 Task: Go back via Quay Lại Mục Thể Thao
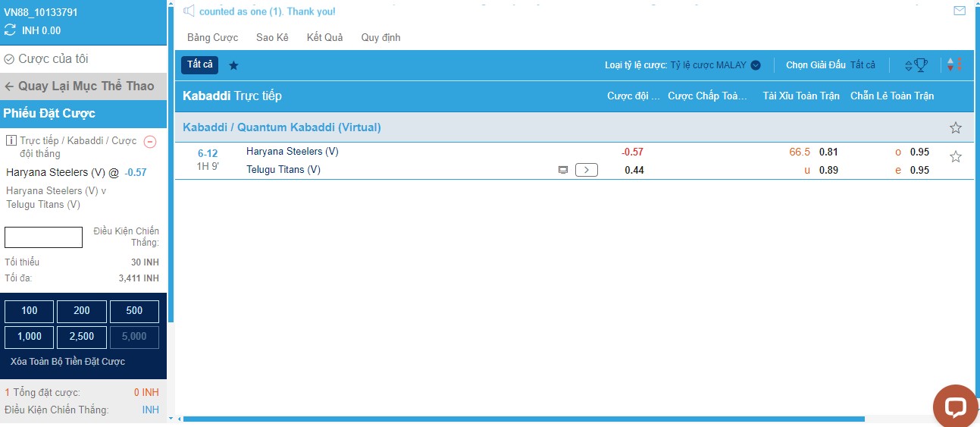83,86
